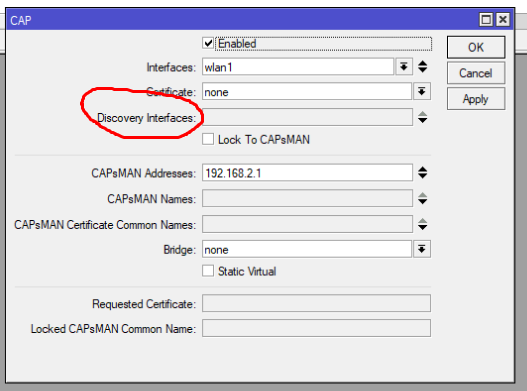Image resolution: width=527 pixels, height=391 pixels.
Task: Add another entry via Interfaces up-down arrows
Action: click(422, 67)
